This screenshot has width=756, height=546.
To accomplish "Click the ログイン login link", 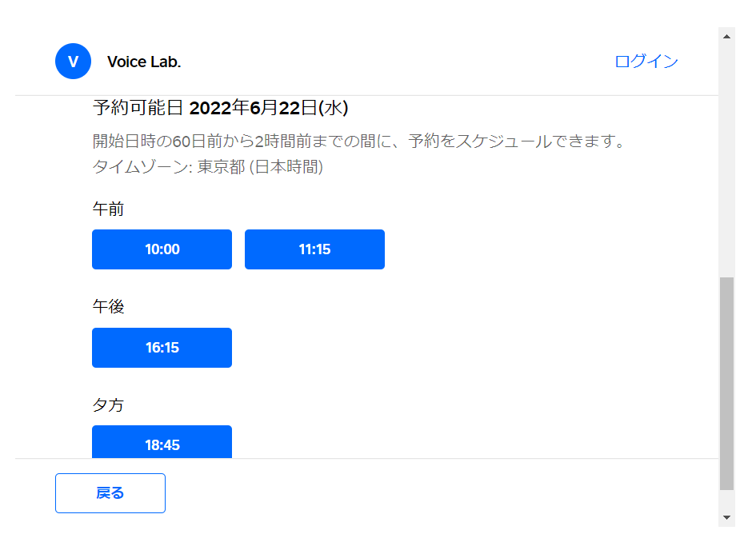I will (x=646, y=62).
